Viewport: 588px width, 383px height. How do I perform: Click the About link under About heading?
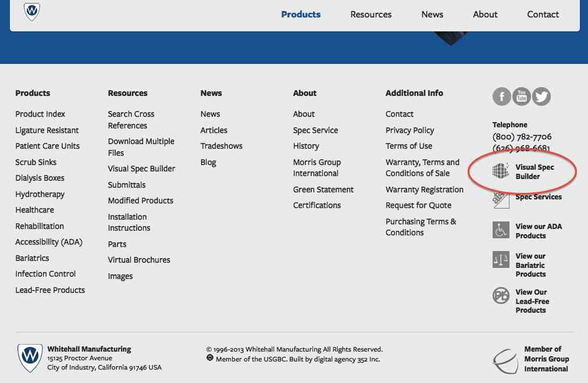[304, 114]
